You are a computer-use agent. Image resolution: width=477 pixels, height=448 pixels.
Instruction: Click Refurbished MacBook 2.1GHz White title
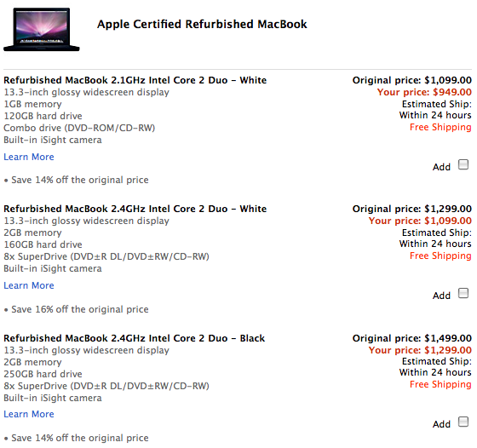coord(135,80)
